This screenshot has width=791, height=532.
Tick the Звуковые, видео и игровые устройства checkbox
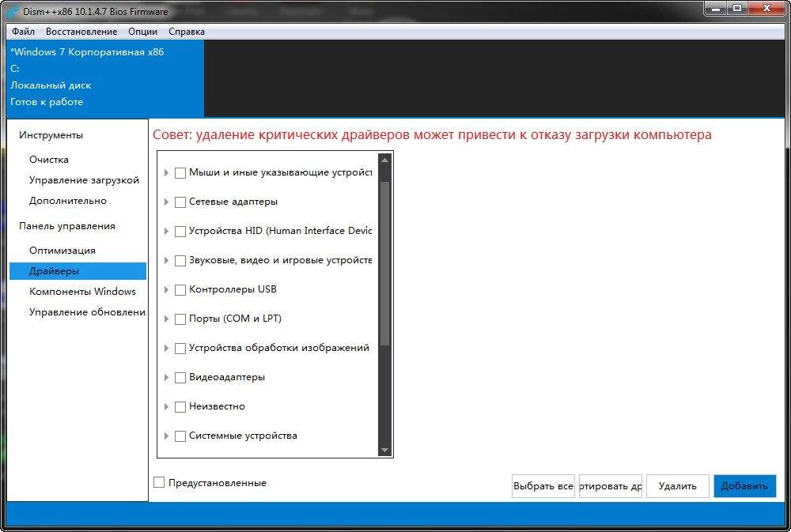click(180, 261)
